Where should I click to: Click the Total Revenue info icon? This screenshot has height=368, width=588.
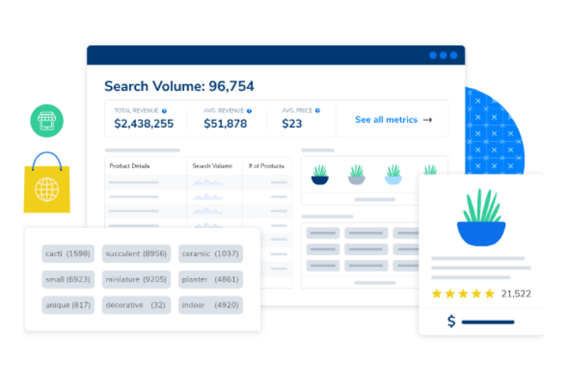coord(164,111)
